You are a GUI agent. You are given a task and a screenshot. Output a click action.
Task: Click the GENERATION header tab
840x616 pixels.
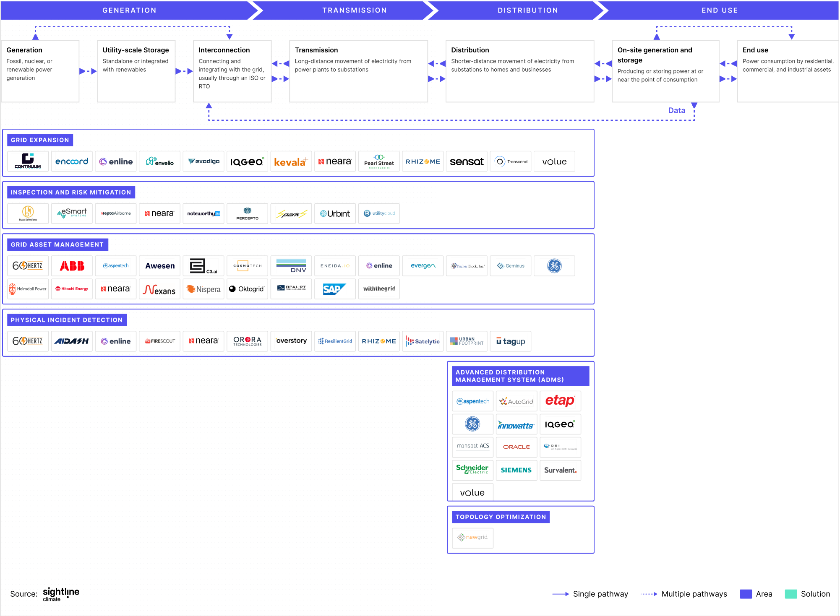(x=129, y=10)
